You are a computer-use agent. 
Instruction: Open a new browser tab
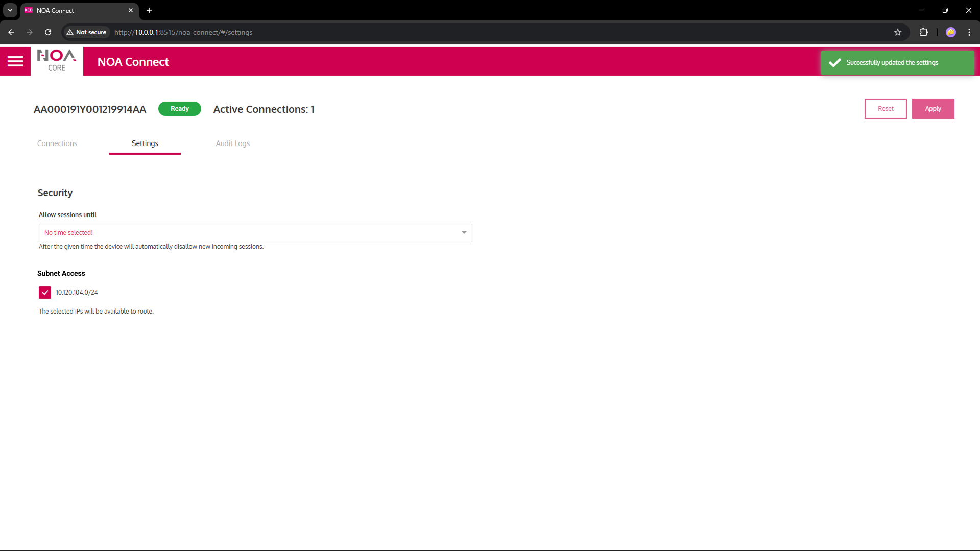tap(149, 10)
